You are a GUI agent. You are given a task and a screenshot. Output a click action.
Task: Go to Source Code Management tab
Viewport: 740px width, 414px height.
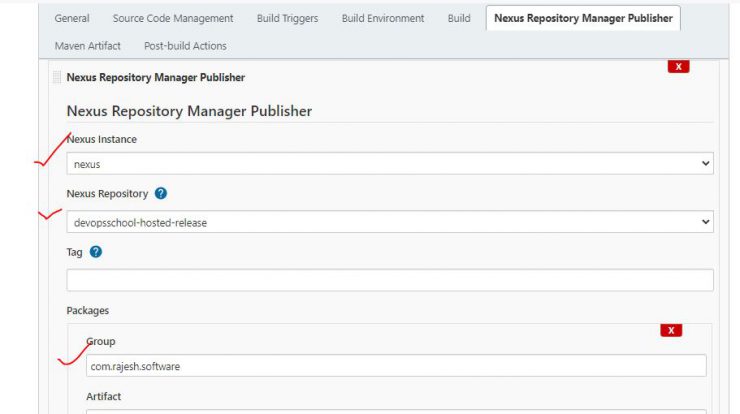(x=173, y=18)
